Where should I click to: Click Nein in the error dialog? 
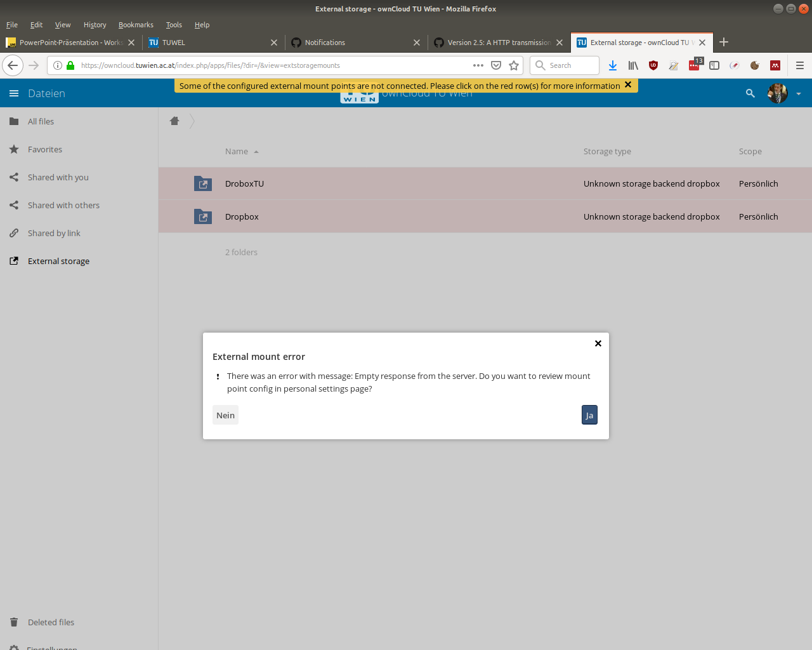[225, 415]
